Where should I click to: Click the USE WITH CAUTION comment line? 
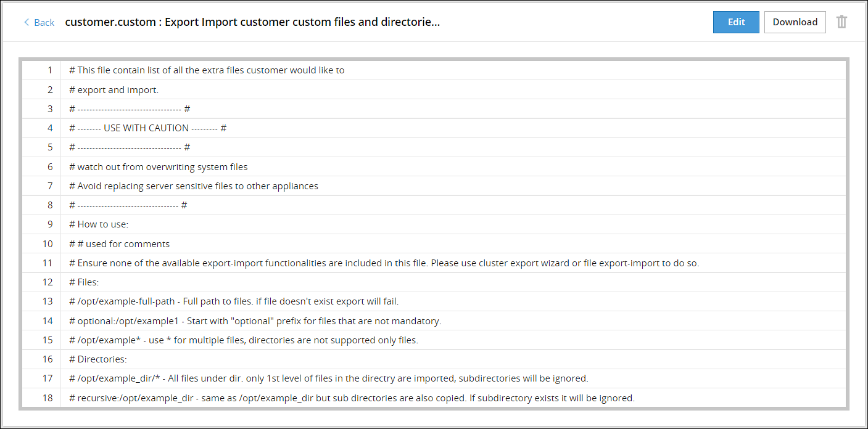tap(146, 128)
